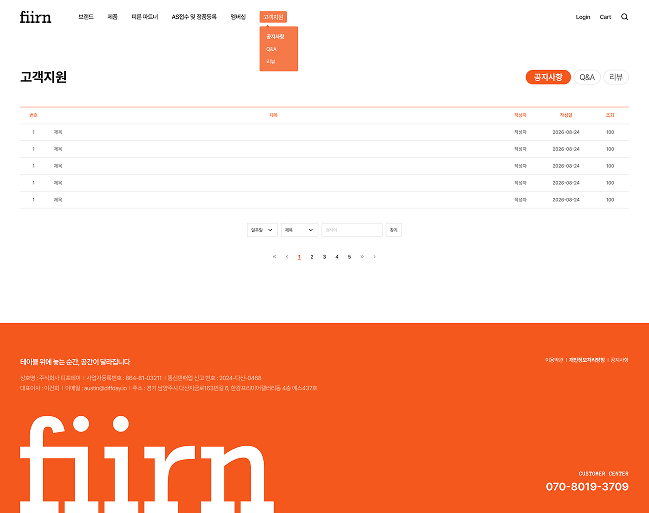The width and height of the screenshot is (649, 513).
Task: Switch to the Q&A tab pill
Action: (587, 77)
